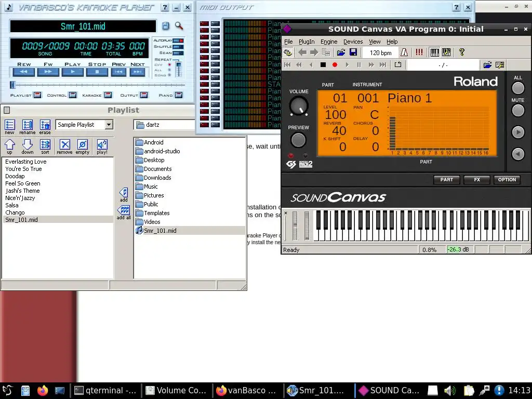Click the 120 bpm tempo field
532x399 pixels.
point(380,52)
